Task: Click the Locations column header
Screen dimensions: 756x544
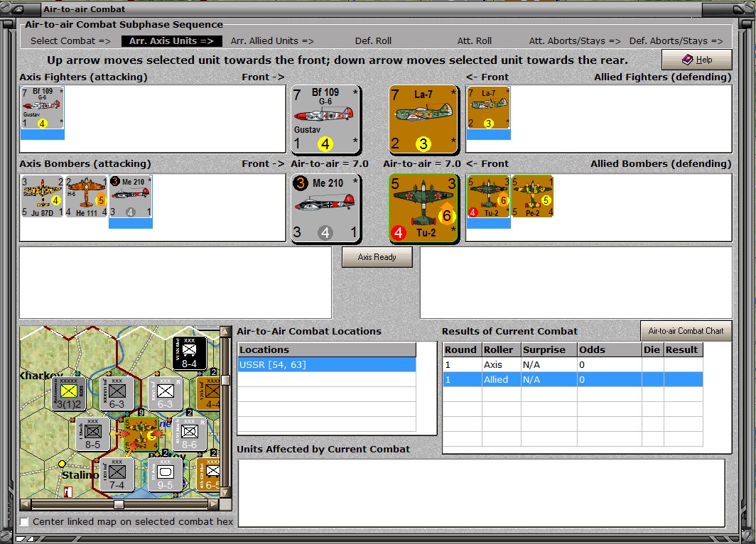Action: point(327,350)
